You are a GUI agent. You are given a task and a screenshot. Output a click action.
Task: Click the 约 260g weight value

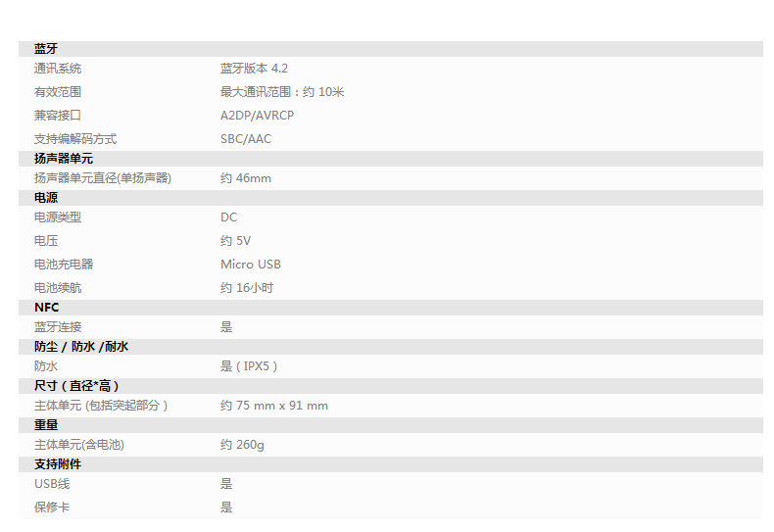pos(242,445)
